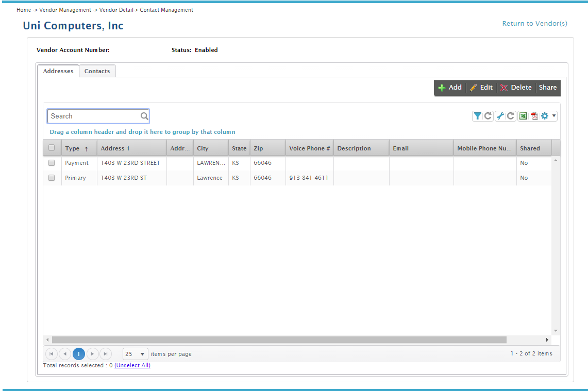Screen dimensions: 588x391
Task: Sort by the Voice Phone # column header
Action: 309,148
